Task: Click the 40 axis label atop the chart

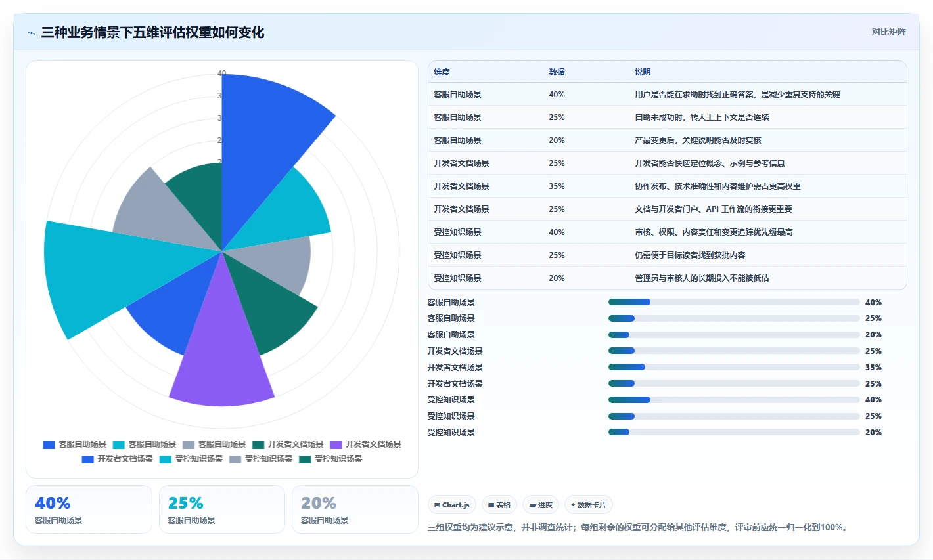Action: (222, 74)
